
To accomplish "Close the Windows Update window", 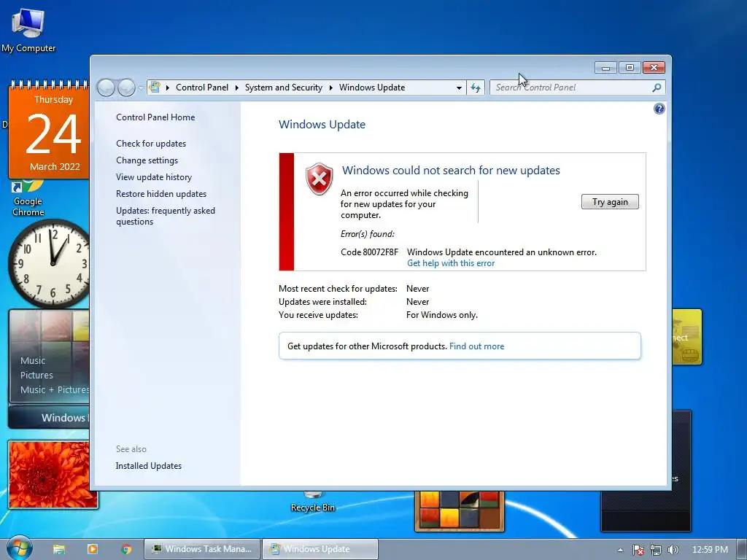I will [x=654, y=68].
